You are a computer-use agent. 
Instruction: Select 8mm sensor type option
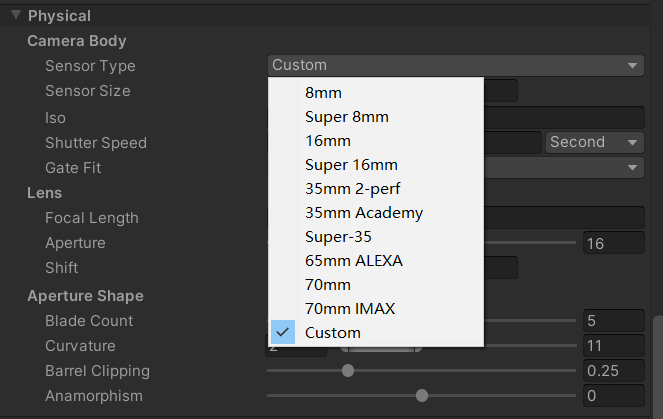click(x=323, y=92)
